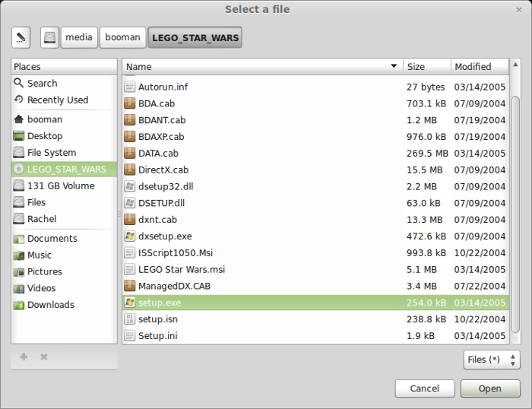Sort by the Name column header
Viewport: 532px width, 409px height.
[x=262, y=67]
